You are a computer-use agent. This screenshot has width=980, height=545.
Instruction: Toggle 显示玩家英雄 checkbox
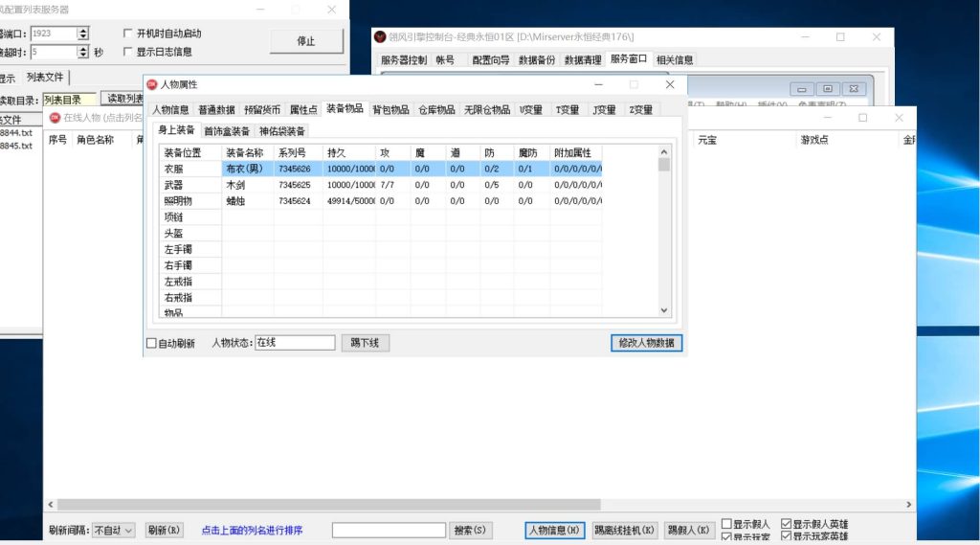787,536
